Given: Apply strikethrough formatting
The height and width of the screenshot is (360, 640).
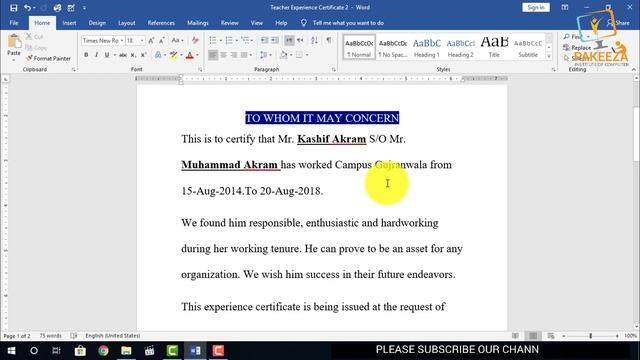Looking at the screenshot, I should (x=122, y=55).
